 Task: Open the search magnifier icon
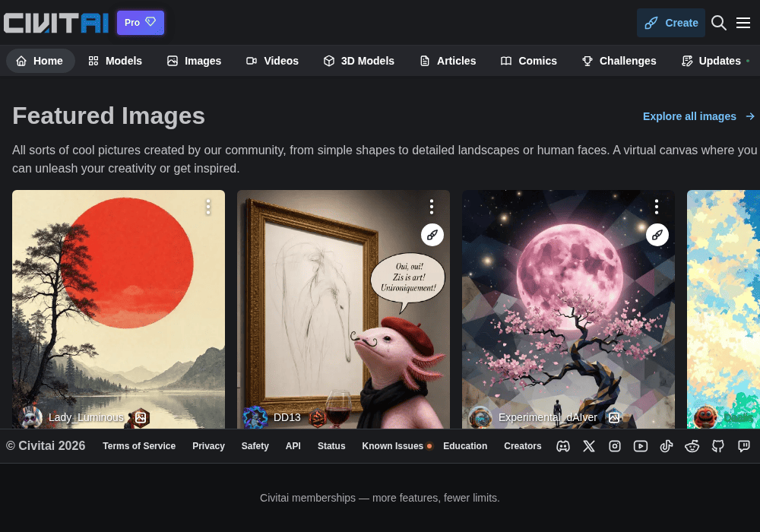(x=718, y=23)
